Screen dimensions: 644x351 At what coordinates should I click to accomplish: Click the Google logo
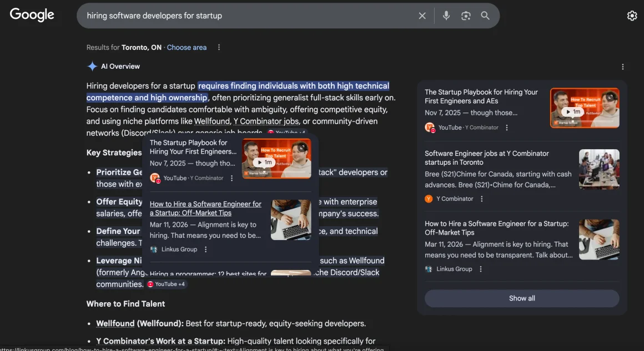point(32,15)
